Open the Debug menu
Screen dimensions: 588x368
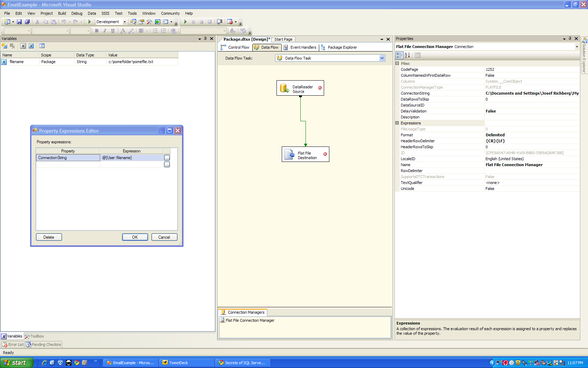[x=77, y=13]
